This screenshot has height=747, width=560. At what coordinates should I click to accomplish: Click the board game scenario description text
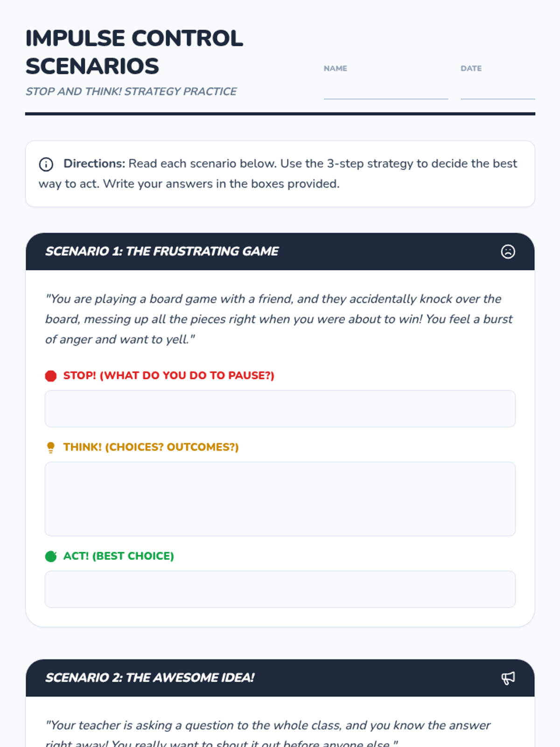pos(279,319)
